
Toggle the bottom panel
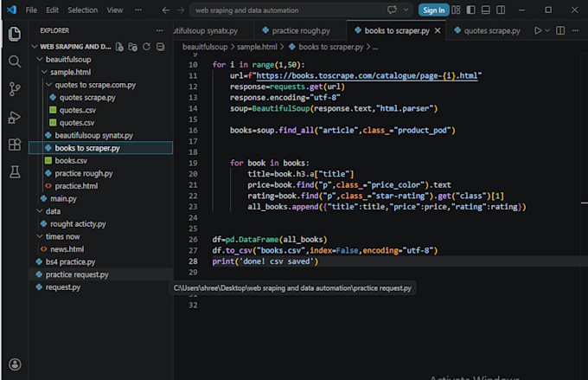[x=486, y=10]
